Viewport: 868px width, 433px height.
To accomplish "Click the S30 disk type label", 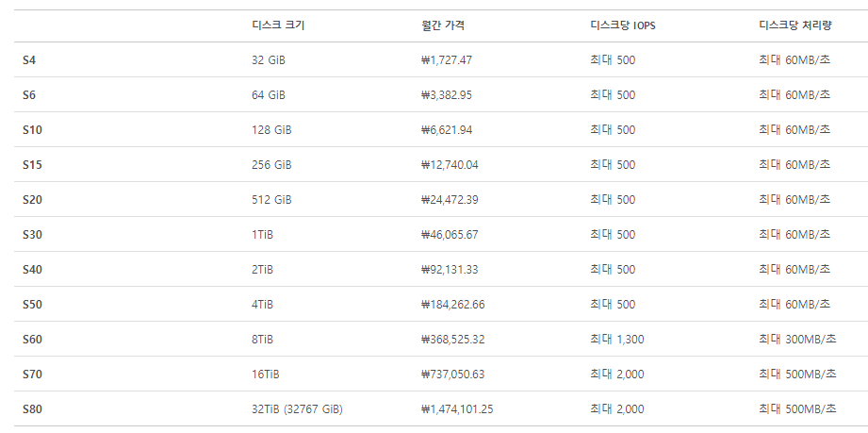I will pos(32,235).
